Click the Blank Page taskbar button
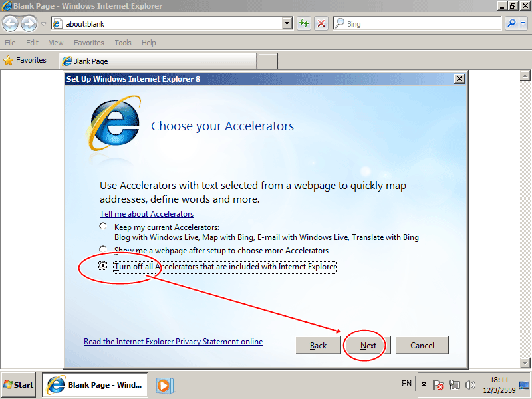Image resolution: width=532 pixels, height=399 pixels. click(x=94, y=385)
